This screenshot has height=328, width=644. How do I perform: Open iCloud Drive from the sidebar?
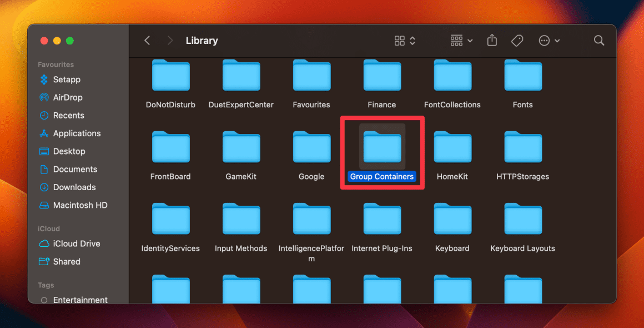coord(76,243)
